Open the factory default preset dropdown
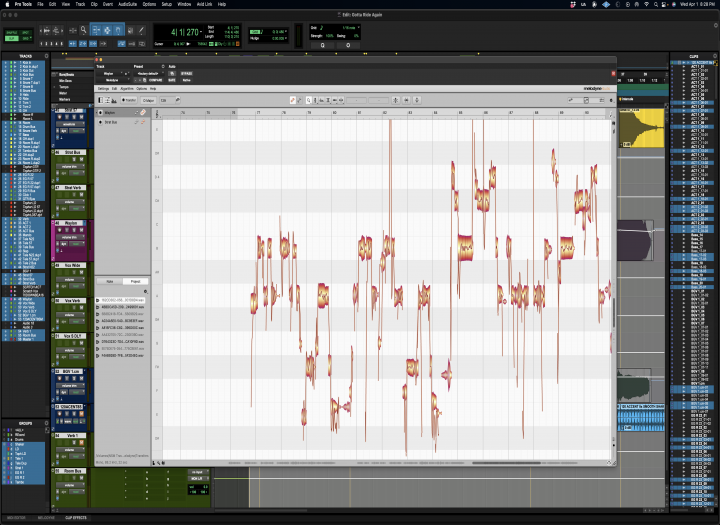The image size is (720, 525). tap(146, 72)
